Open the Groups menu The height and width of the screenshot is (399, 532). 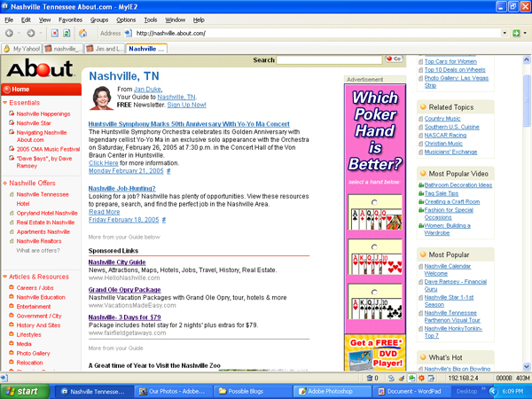pyautogui.click(x=99, y=20)
